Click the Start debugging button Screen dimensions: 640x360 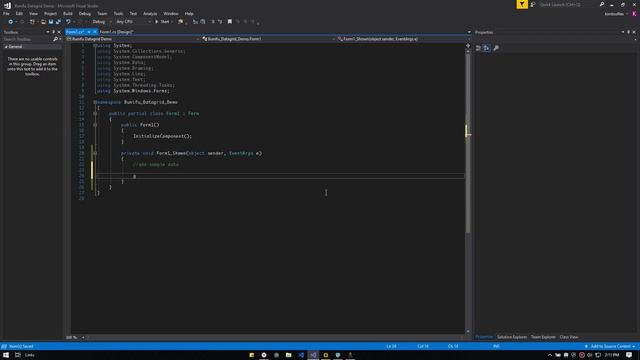point(162,22)
